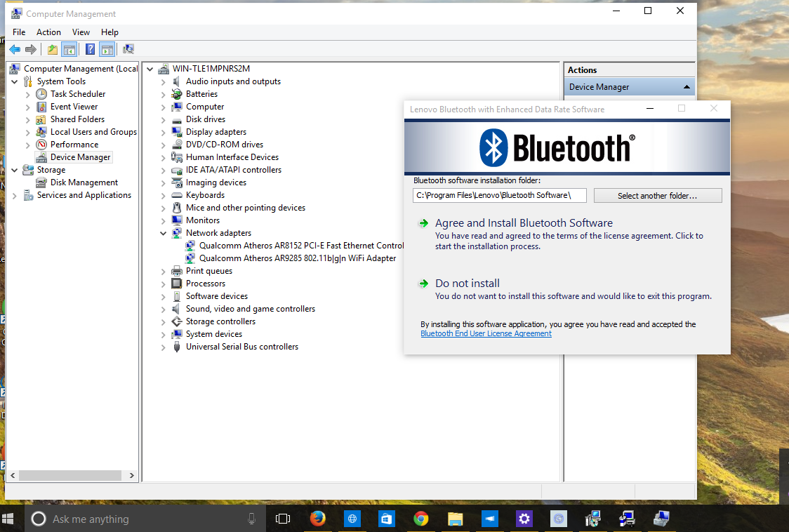Open the Windows Store taskbar icon
Image resolution: width=789 pixels, height=532 pixels.
[386, 519]
